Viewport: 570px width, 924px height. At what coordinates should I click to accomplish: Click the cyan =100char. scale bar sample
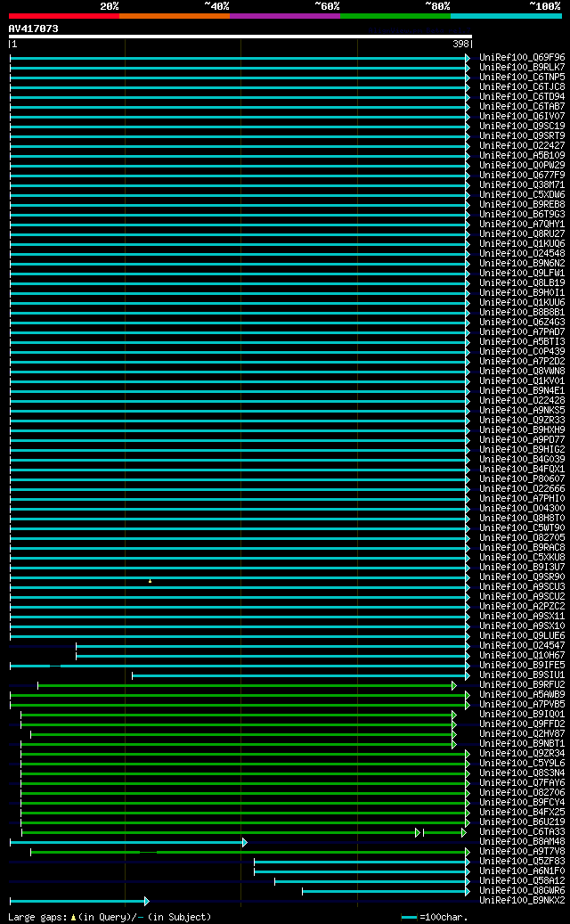tap(410, 918)
